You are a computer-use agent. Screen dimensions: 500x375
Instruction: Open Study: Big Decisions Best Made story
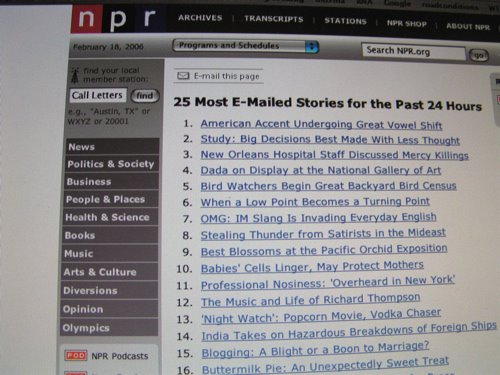(x=330, y=139)
